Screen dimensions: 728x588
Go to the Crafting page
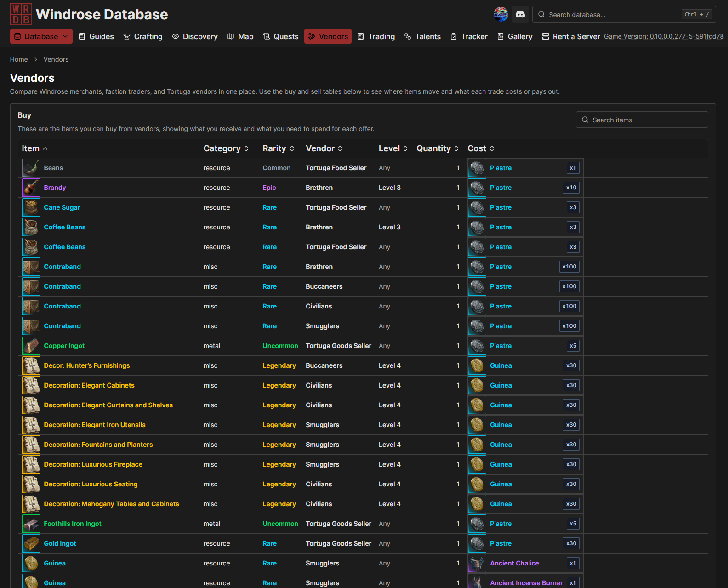pyautogui.click(x=143, y=36)
